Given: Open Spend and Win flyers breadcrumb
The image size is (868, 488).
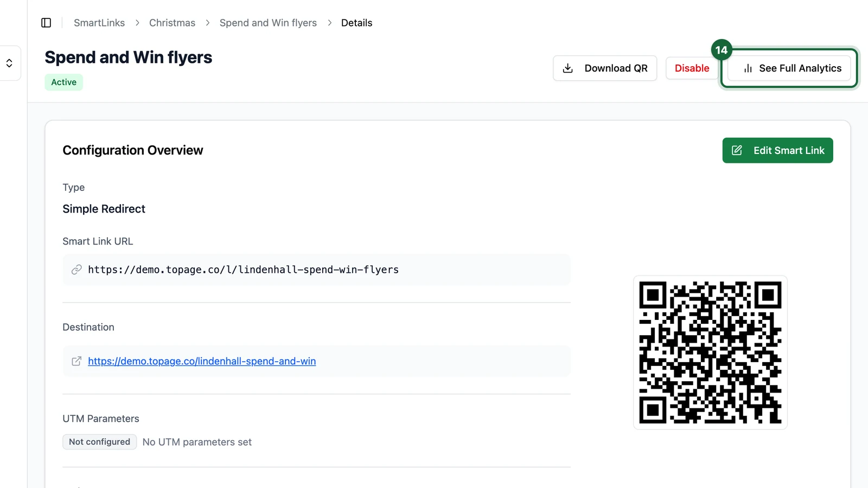Looking at the screenshot, I should coord(268,23).
